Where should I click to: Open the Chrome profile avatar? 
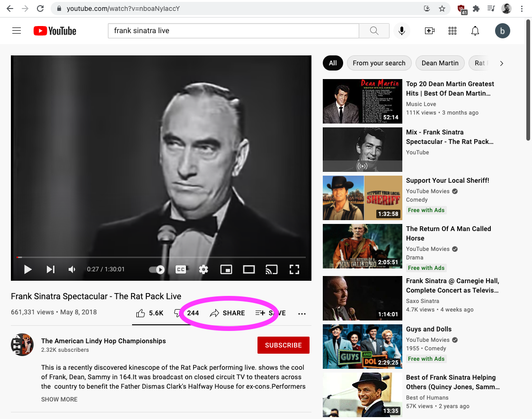[x=506, y=9]
